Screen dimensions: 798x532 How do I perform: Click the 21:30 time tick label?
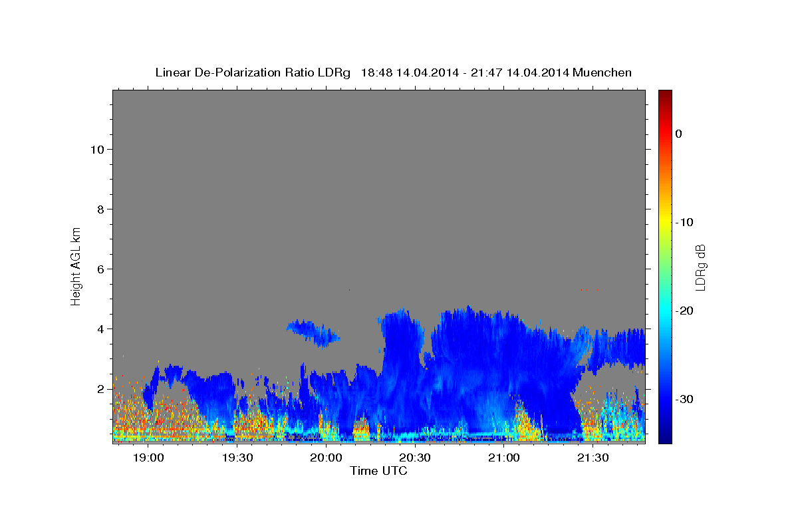[x=593, y=458]
